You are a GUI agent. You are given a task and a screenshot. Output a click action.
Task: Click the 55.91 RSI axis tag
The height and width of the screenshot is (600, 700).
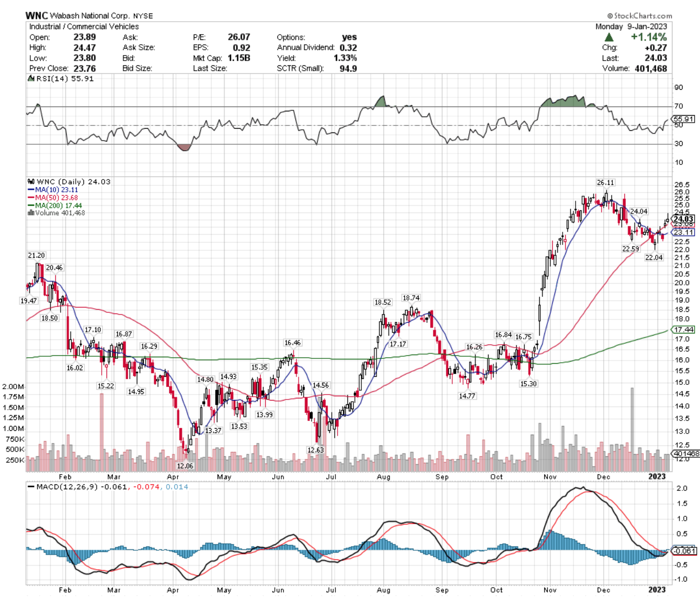coord(683,119)
